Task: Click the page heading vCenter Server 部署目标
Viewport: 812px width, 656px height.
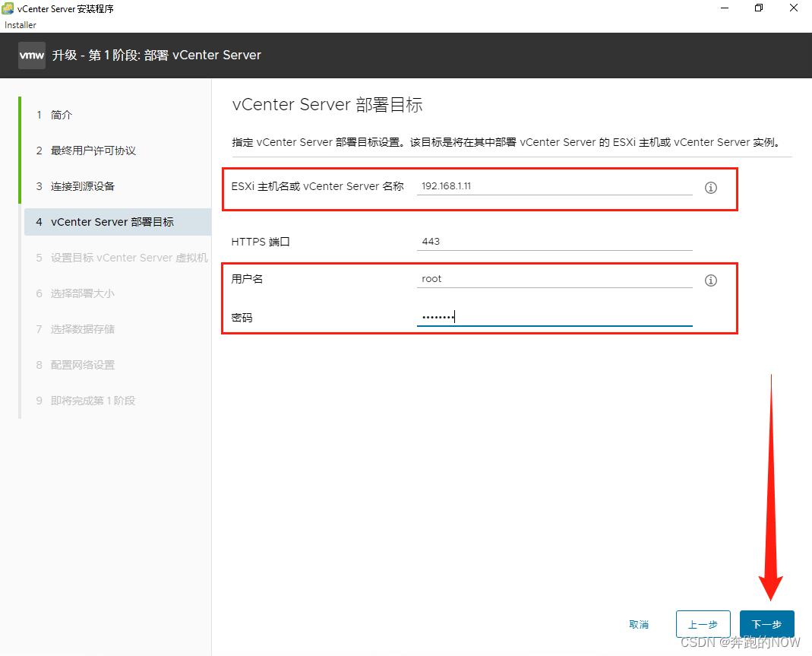Action: coord(327,105)
